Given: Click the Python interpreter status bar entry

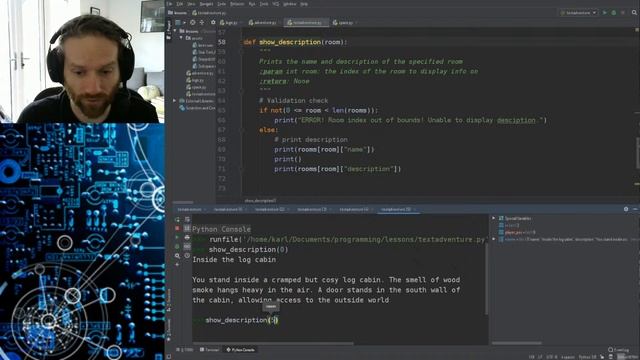Looking at the screenshot, I should pos(588,357).
